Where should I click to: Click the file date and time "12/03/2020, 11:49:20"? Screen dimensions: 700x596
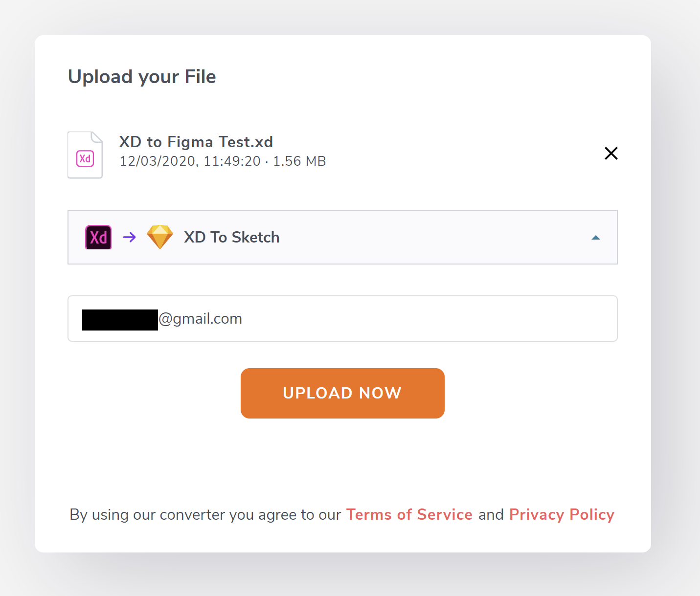[x=190, y=161]
